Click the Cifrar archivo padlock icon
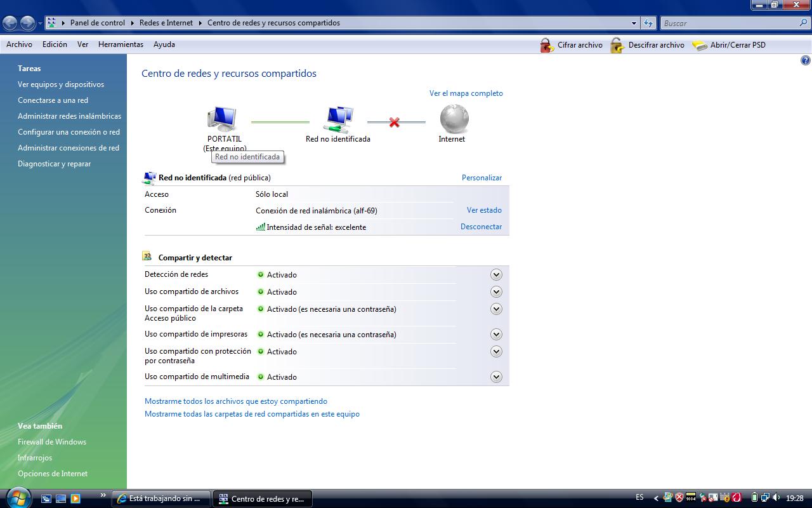 click(x=547, y=45)
